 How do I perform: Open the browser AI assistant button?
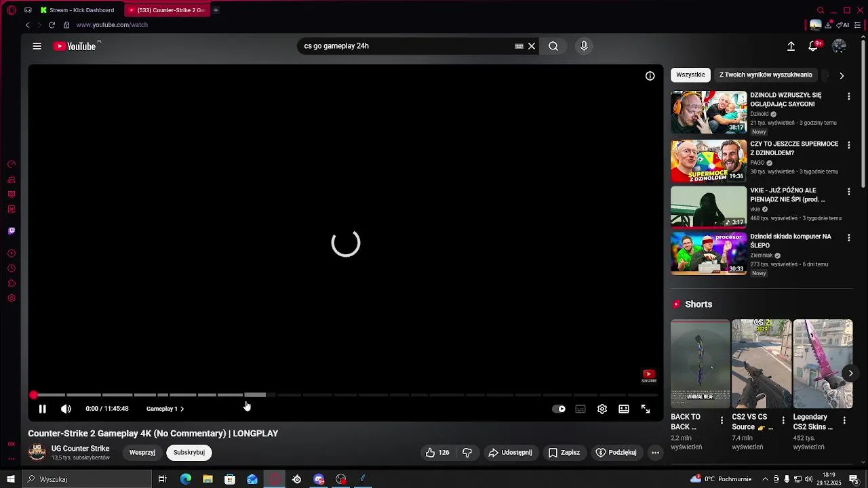pyautogui.click(x=844, y=25)
